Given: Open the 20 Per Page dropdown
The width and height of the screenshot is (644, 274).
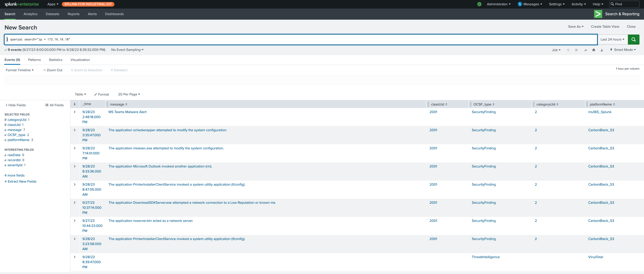Looking at the screenshot, I should [129, 94].
